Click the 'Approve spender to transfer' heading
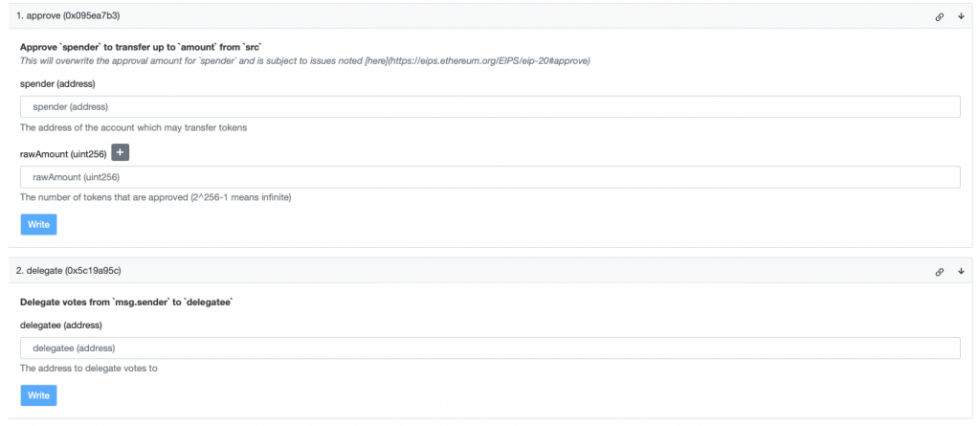This screenshot has height=426, width=980. click(x=142, y=47)
